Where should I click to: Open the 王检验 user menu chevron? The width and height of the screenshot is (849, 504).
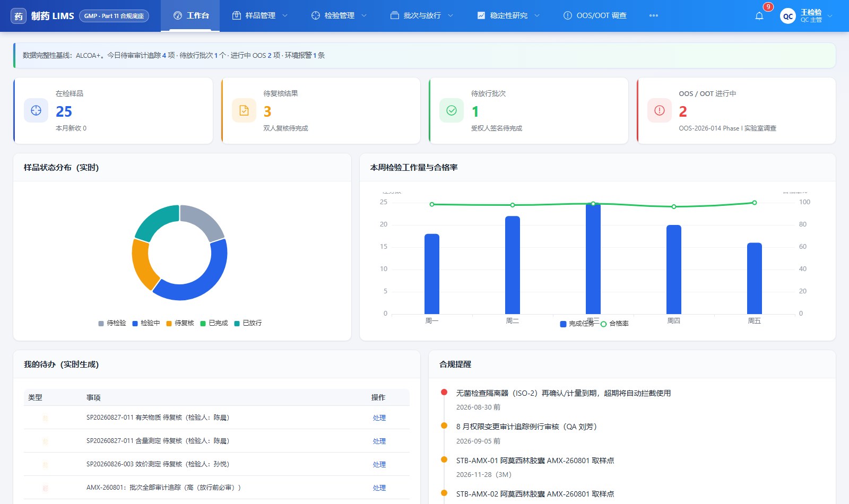[830, 16]
